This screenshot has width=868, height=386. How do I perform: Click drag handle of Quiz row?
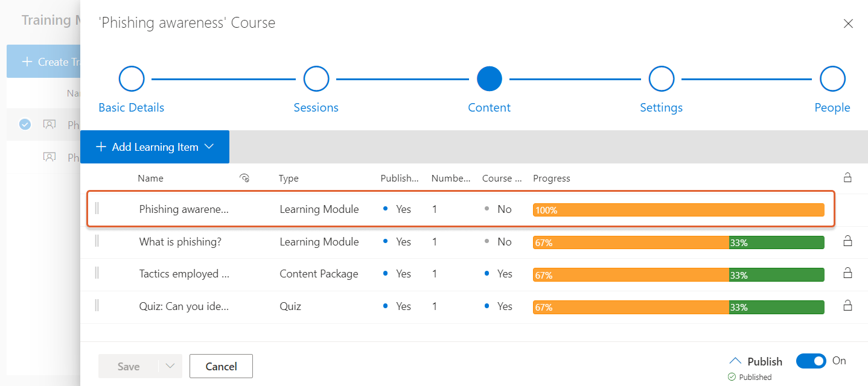[97, 306]
